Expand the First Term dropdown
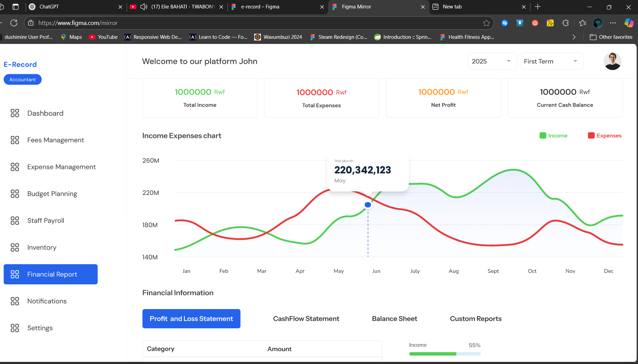 coord(551,61)
